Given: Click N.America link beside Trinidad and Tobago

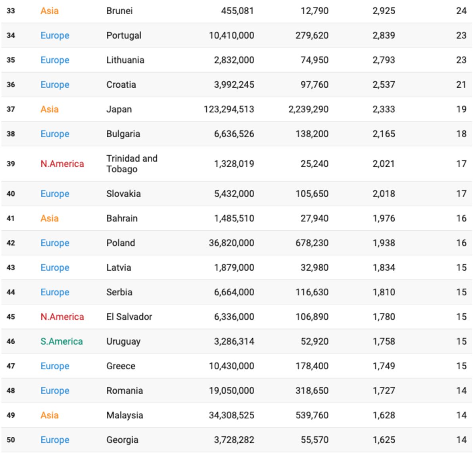Looking at the screenshot, I should tap(62, 164).
